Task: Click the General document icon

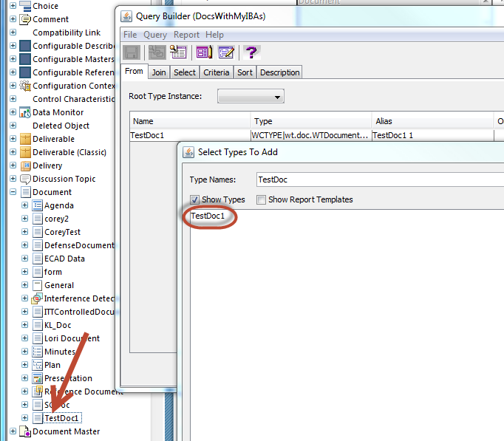Action: (37, 285)
